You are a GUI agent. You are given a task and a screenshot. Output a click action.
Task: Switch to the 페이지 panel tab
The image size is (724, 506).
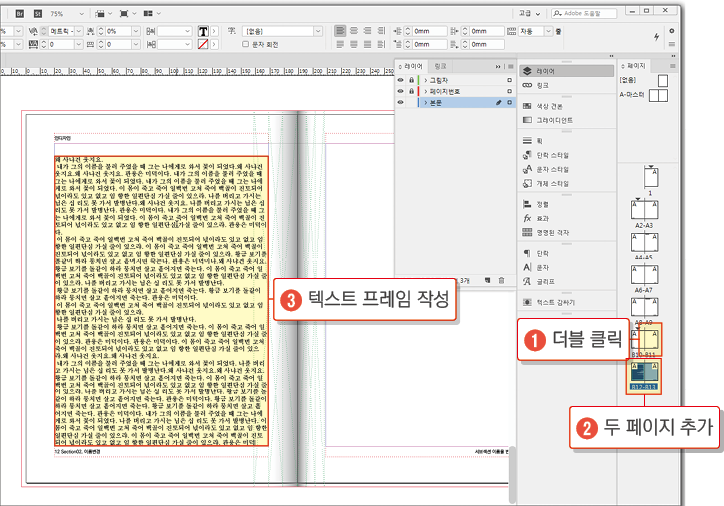634,66
